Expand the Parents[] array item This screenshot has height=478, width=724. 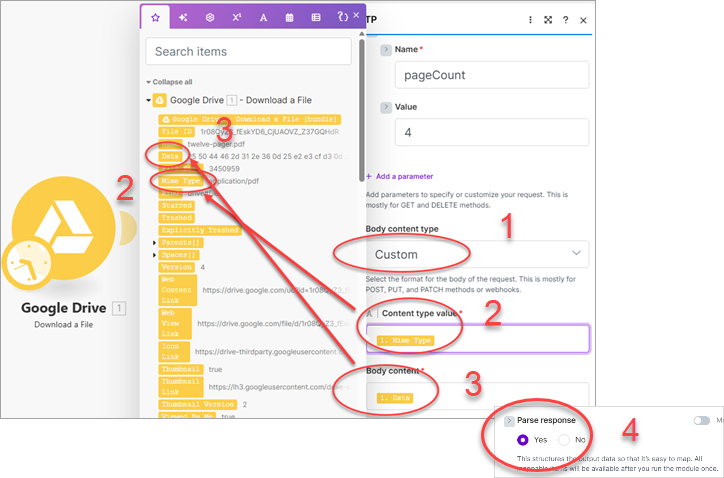pos(154,242)
